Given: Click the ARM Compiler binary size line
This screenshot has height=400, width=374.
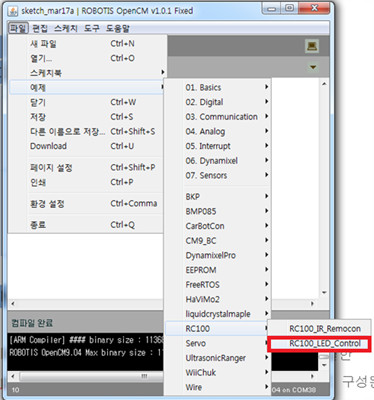Looking at the screenshot, I should point(87,340).
